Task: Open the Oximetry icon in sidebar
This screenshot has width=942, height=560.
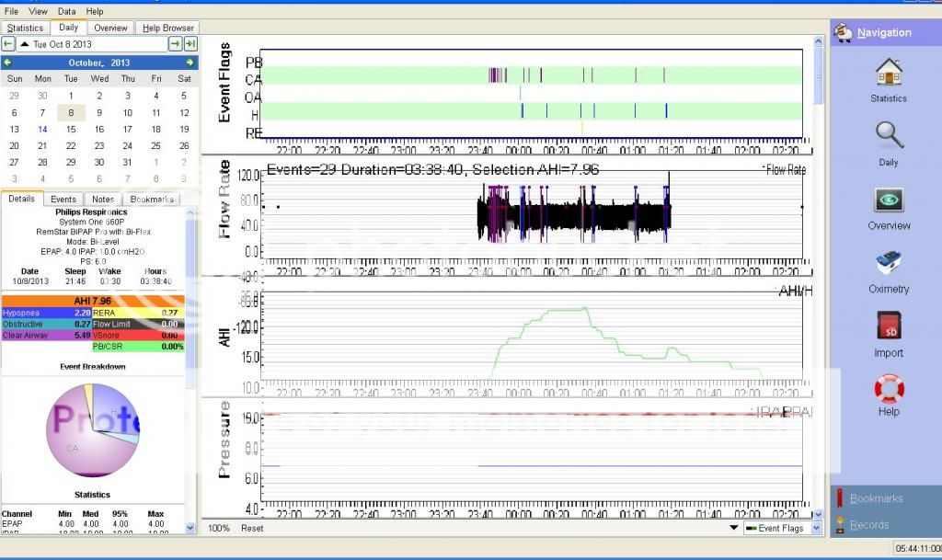Action: coord(889,264)
